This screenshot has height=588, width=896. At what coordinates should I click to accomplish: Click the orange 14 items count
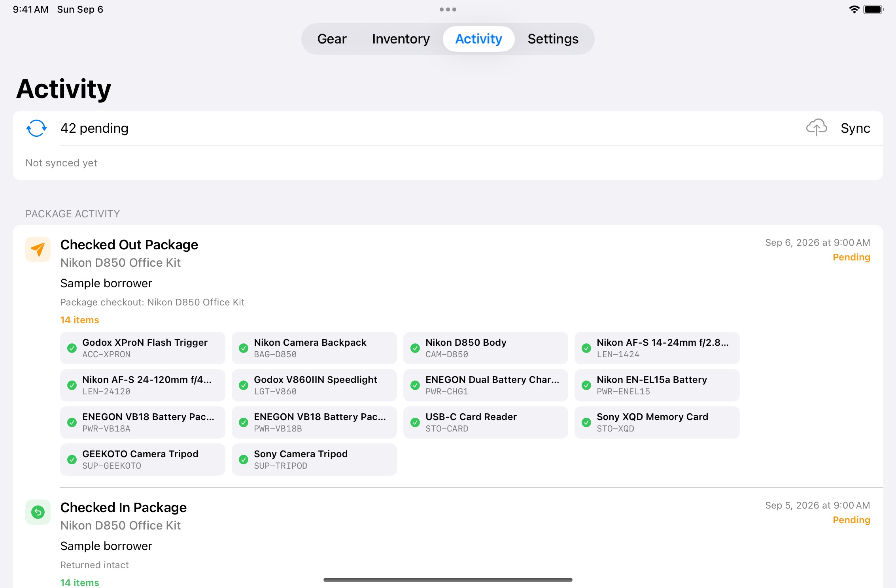79,320
